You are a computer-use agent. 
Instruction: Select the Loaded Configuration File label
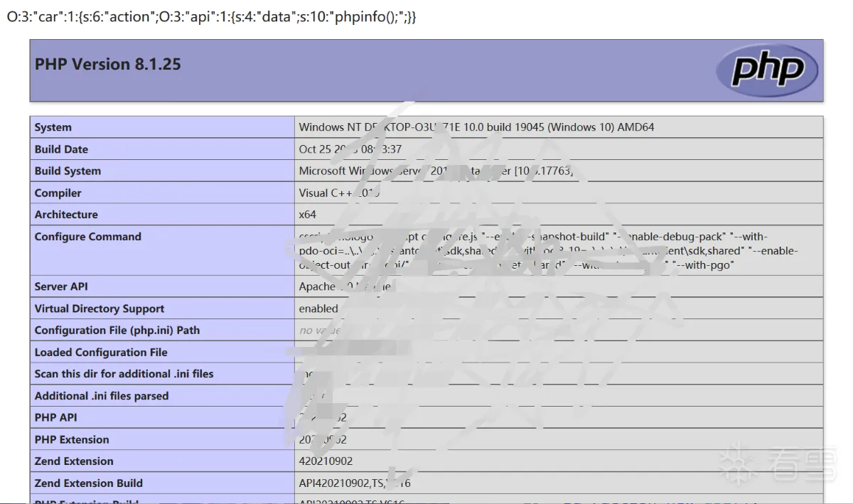coord(101,352)
